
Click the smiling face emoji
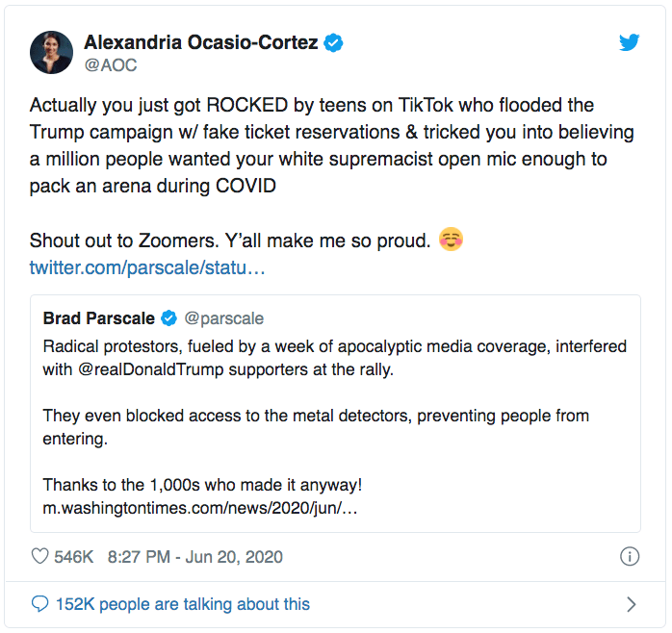[x=450, y=240]
